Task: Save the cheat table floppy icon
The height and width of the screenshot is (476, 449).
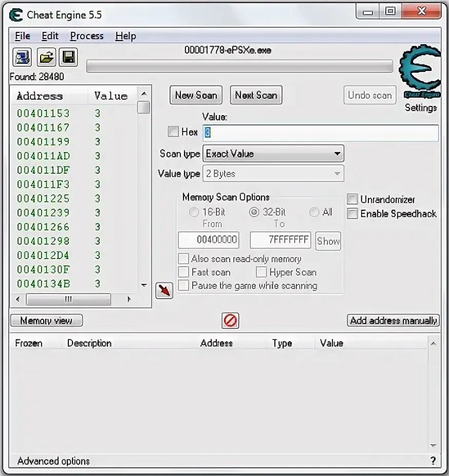Action: coord(68,57)
